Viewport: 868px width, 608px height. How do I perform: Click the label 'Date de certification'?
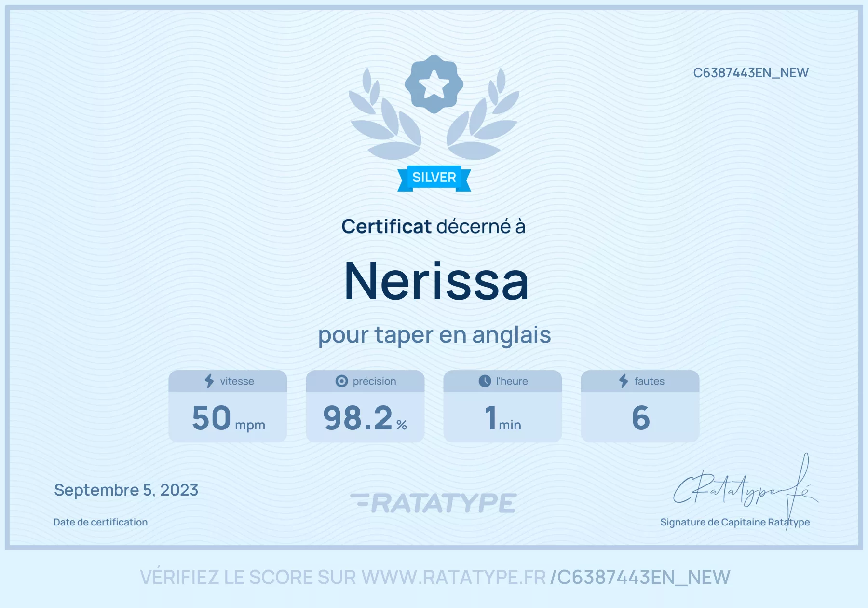[100, 522]
